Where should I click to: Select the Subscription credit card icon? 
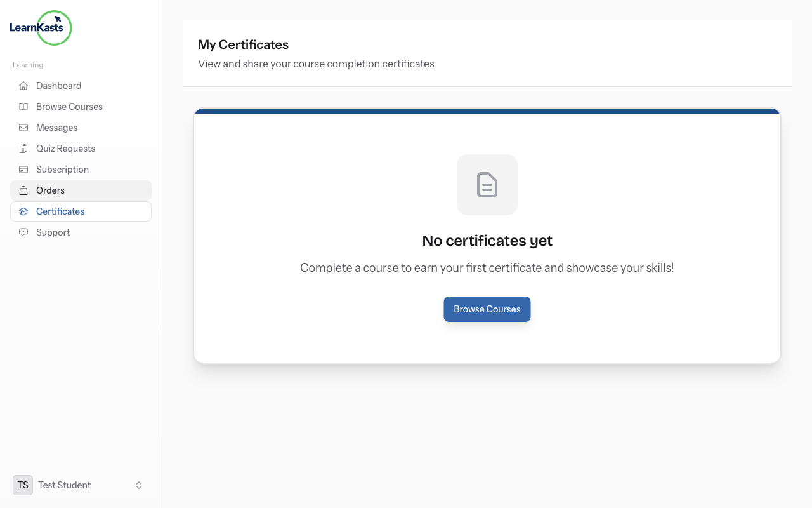[23, 169]
